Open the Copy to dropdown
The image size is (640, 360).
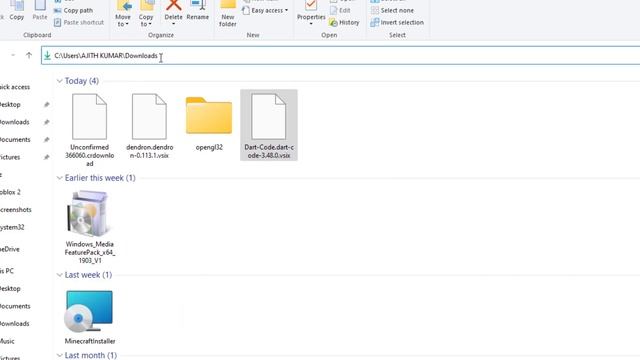point(146,14)
